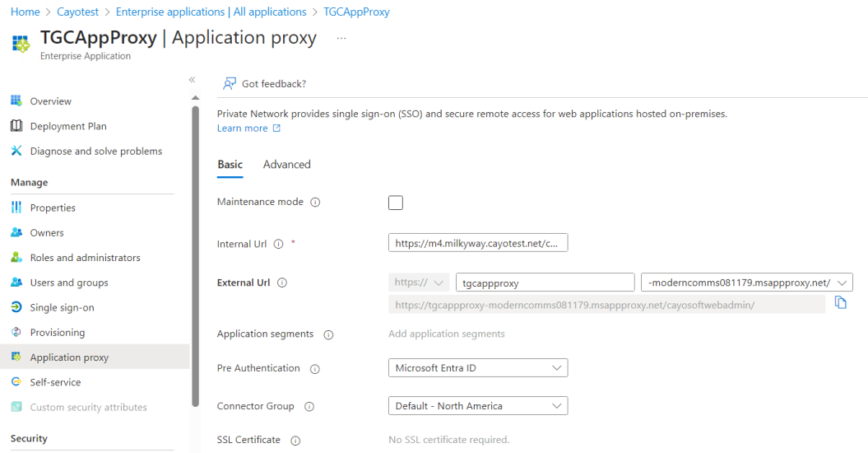Click the Single sign-on arrow icon
868x453 pixels.
click(x=16, y=307)
